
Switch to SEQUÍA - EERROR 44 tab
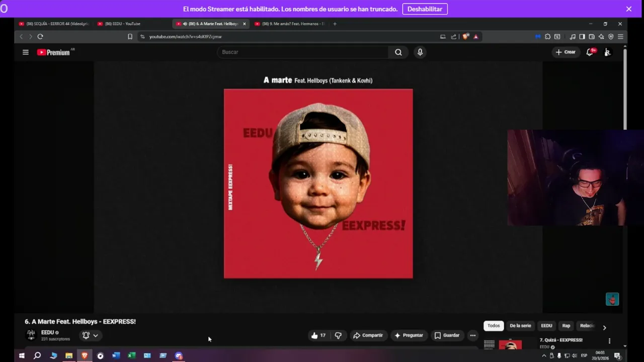pyautogui.click(x=53, y=24)
